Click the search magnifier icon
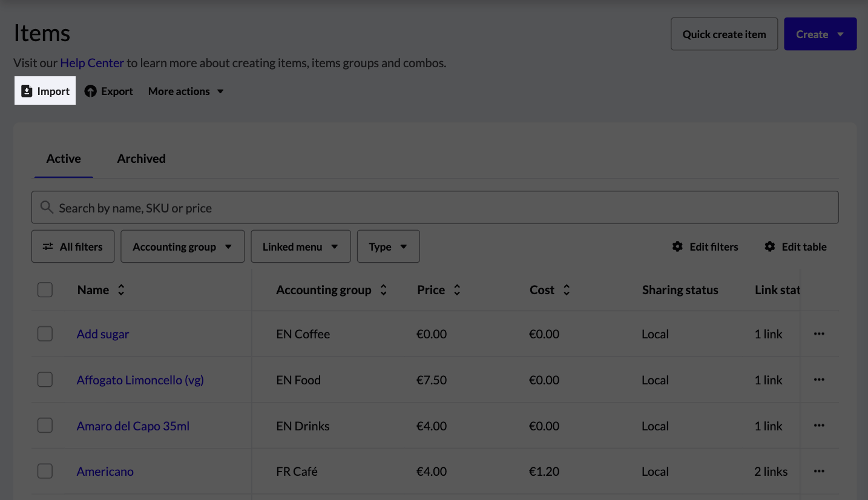 tap(47, 207)
